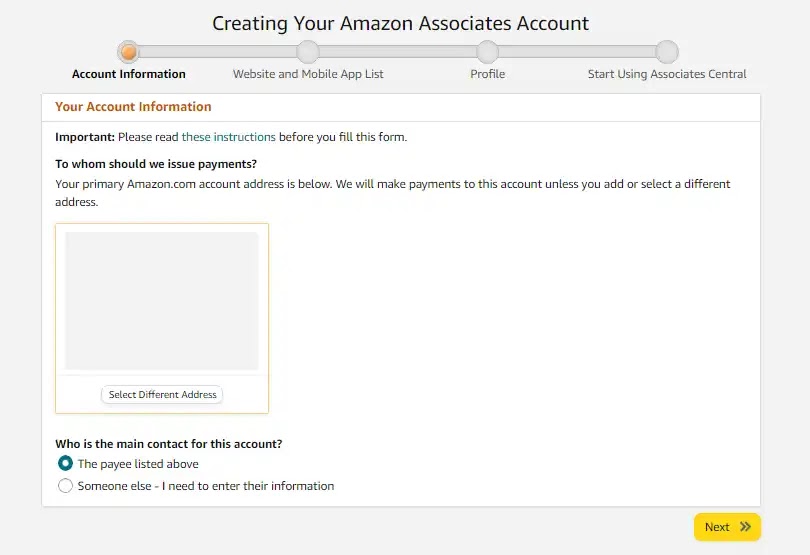The image size is (810, 555).
Task: Choose the "Someone else" radio option
Action: tap(66, 486)
